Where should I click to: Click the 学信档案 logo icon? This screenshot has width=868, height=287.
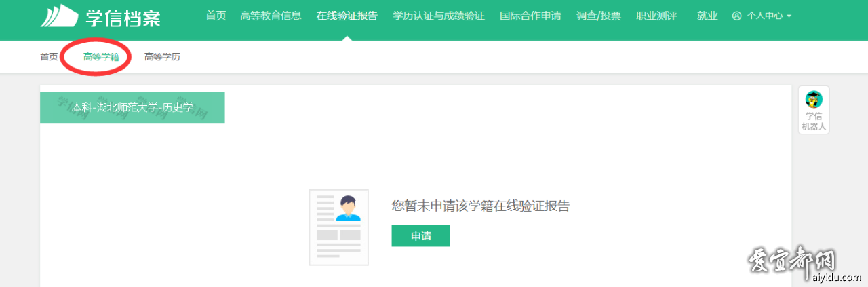point(59,16)
